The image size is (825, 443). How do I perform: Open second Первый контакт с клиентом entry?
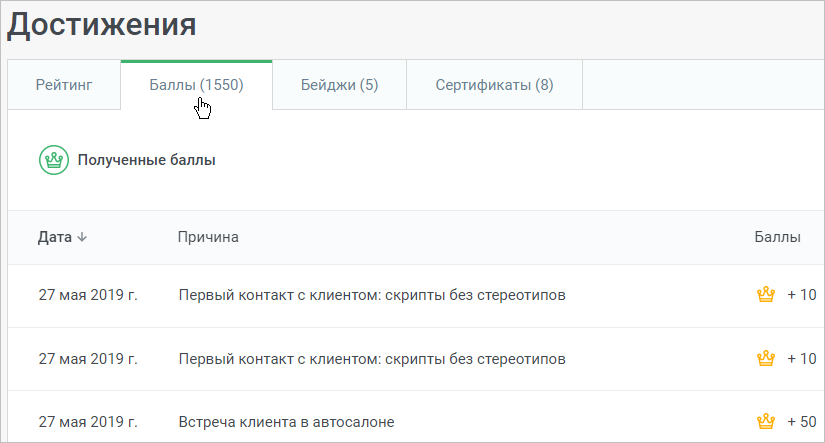pyautogui.click(x=372, y=359)
